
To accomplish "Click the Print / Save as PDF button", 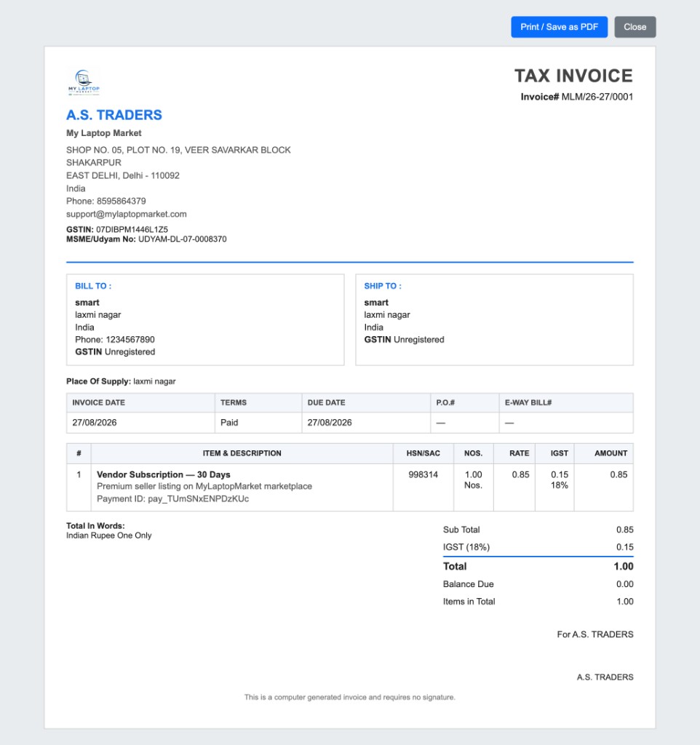I will [x=559, y=27].
